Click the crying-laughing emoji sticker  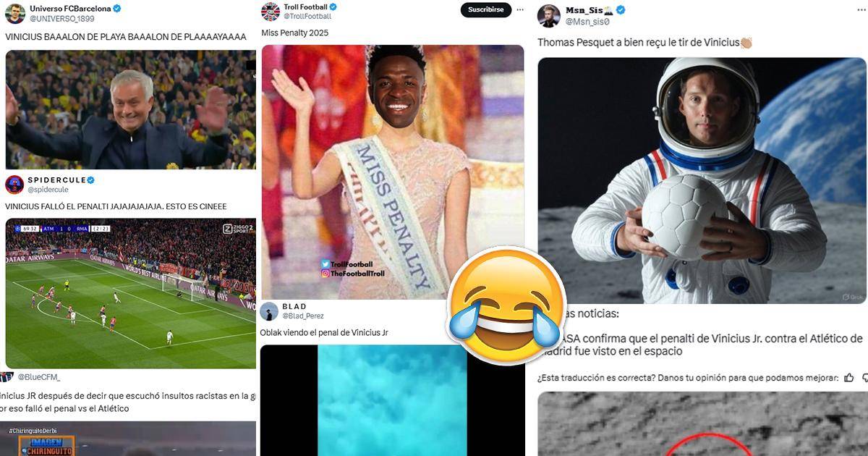[x=506, y=305]
